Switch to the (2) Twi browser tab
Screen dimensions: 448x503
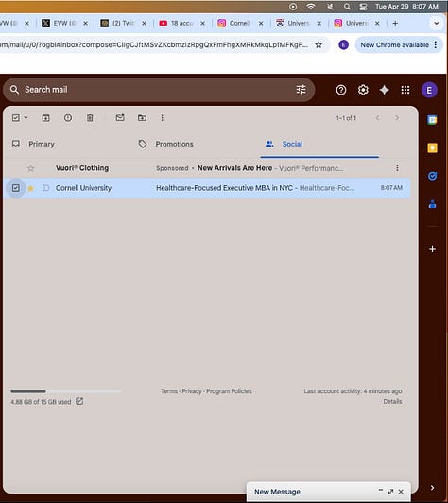pos(123,23)
